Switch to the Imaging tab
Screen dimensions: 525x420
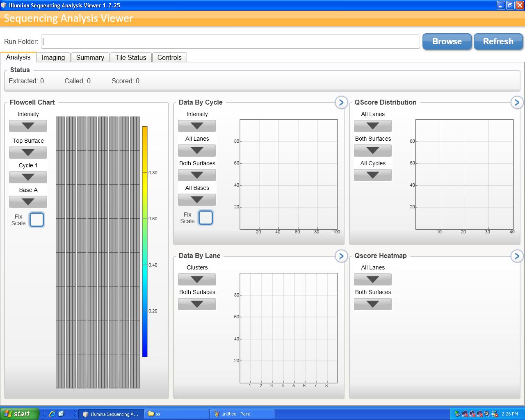(x=53, y=57)
